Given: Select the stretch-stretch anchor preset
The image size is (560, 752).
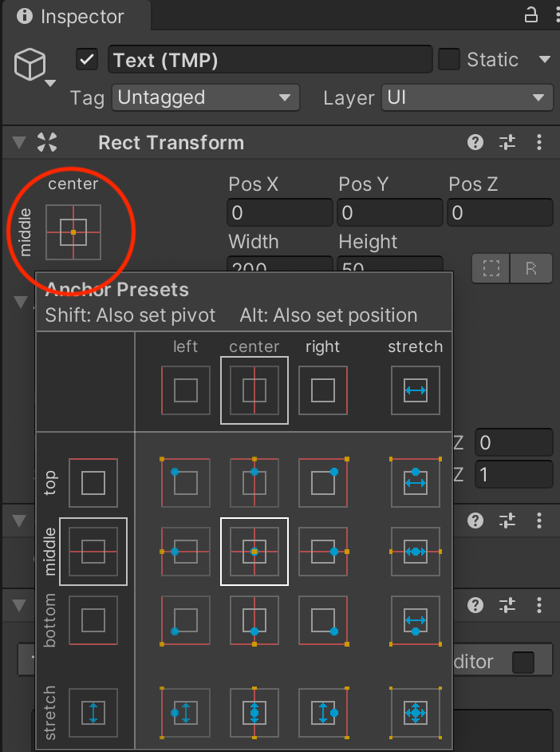Looking at the screenshot, I should point(415,712).
